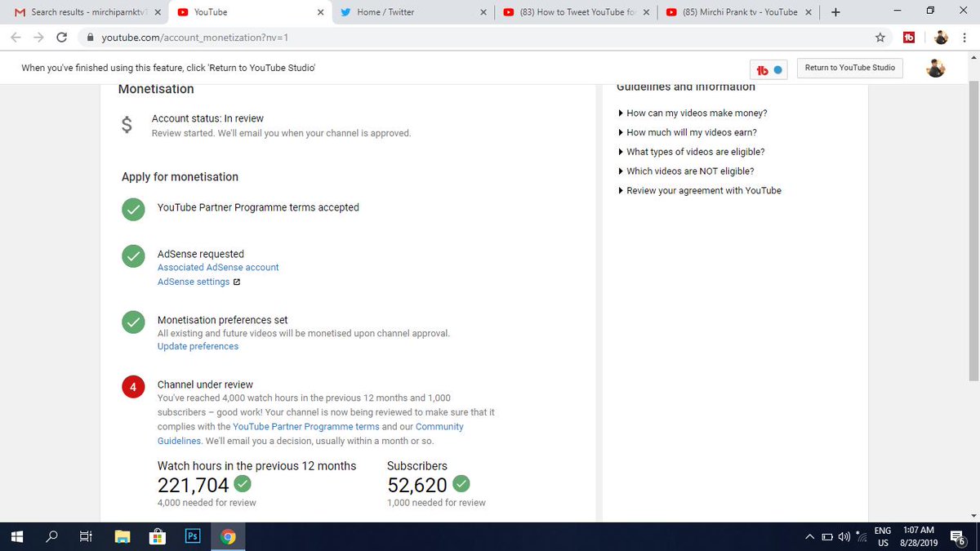Screen dimensions: 980x551
Task: Click the '221,704' watch hours value
Action: pyautogui.click(x=194, y=485)
